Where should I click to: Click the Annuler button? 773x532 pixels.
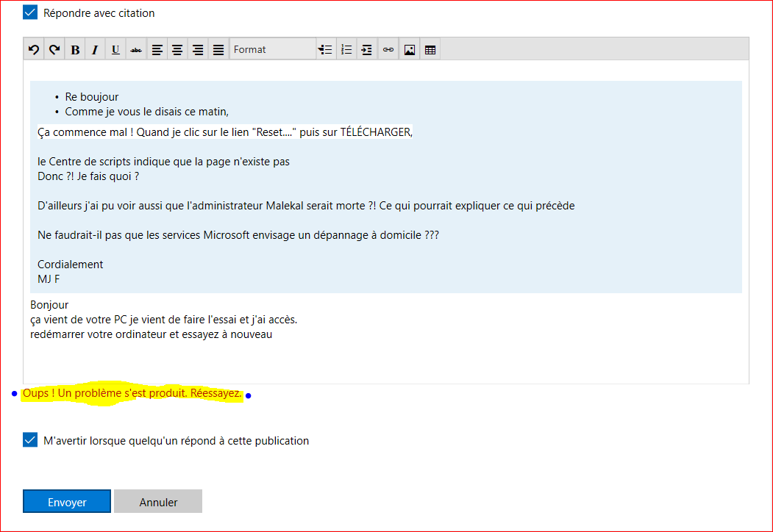tap(158, 501)
